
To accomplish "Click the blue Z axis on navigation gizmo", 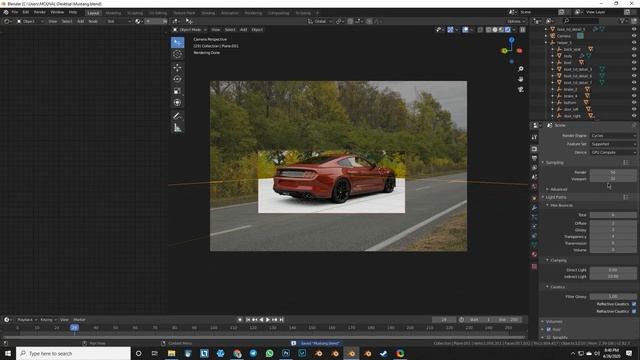I will [511, 40].
